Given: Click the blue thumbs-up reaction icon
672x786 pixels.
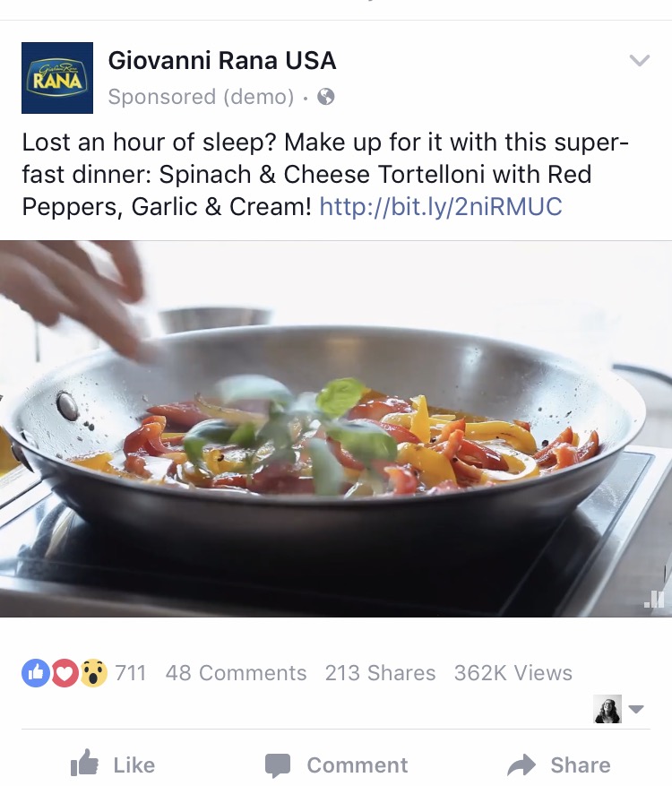Looking at the screenshot, I should pyautogui.click(x=36, y=673).
